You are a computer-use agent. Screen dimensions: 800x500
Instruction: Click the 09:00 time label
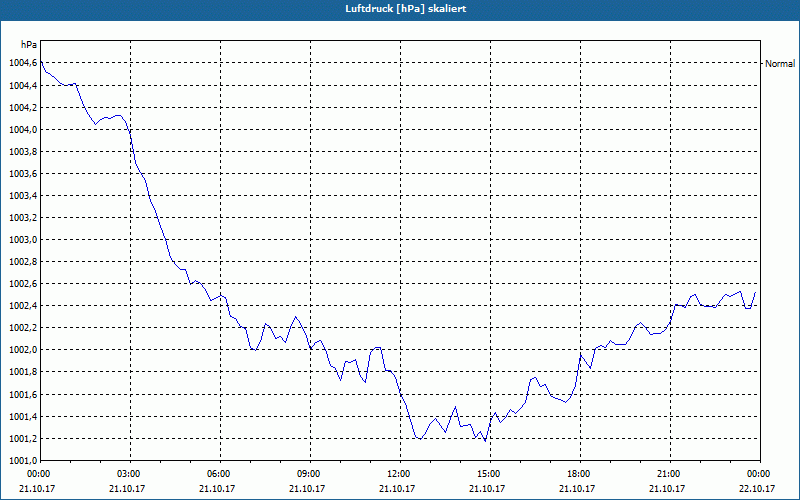coord(308,474)
